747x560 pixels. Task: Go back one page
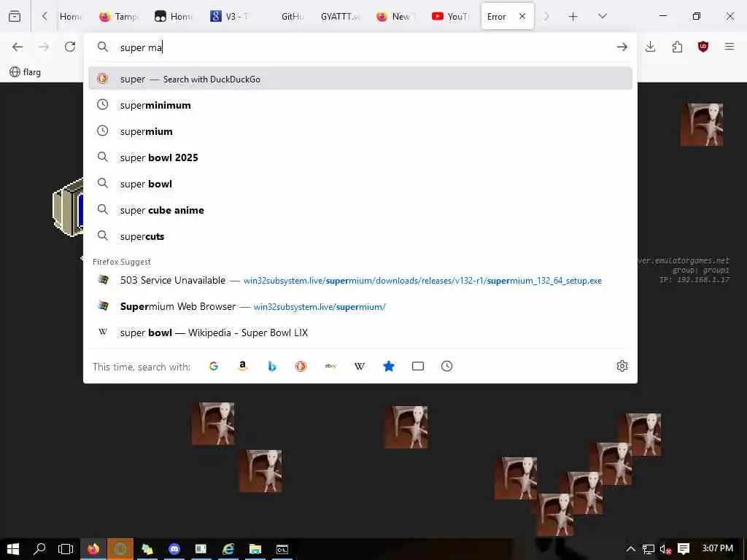[x=18, y=47]
